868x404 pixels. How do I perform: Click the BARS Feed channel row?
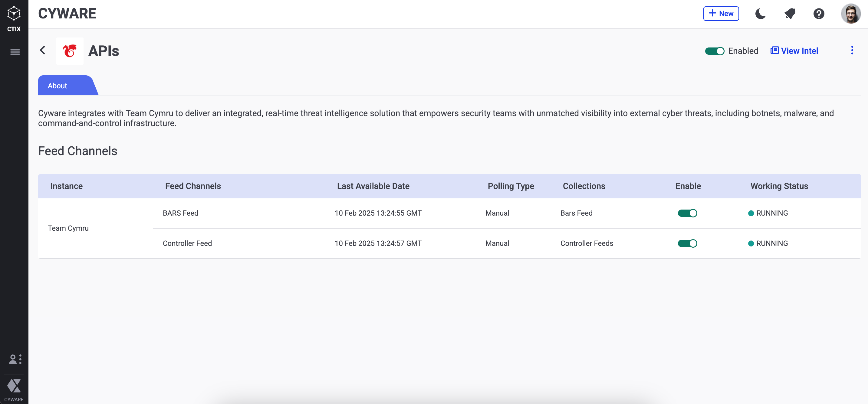[180, 213]
